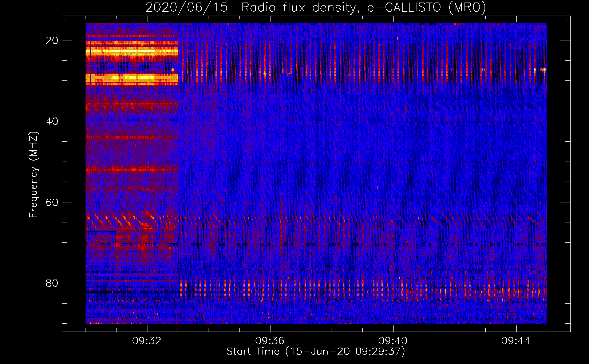
Task: Click the '60' frequency tick label
Action: 52,202
